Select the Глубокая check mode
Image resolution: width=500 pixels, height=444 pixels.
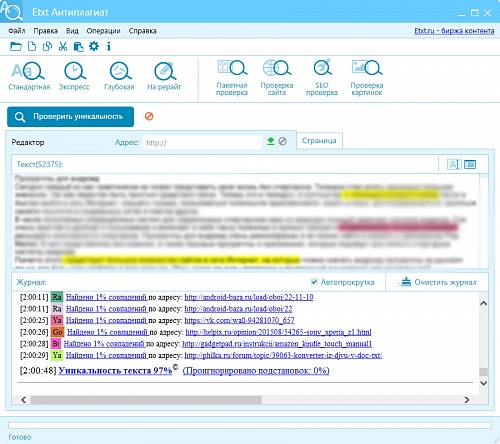(x=119, y=76)
